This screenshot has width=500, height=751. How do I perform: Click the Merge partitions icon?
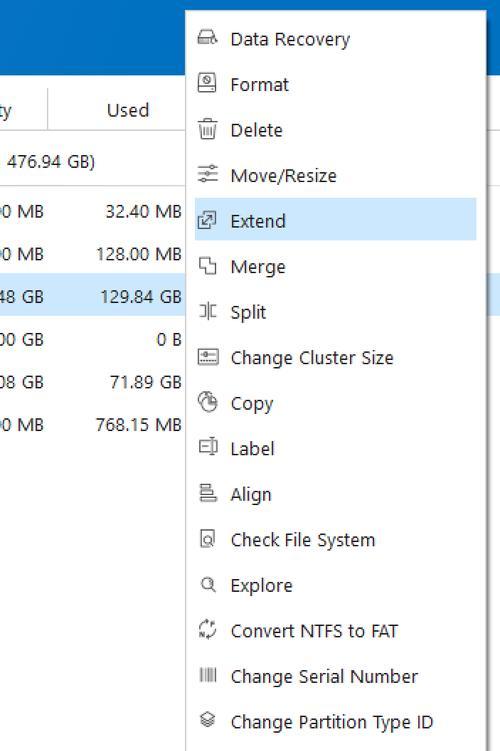[x=207, y=265]
